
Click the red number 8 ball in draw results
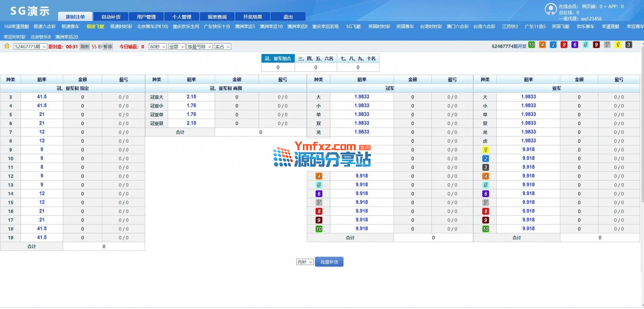564,45
